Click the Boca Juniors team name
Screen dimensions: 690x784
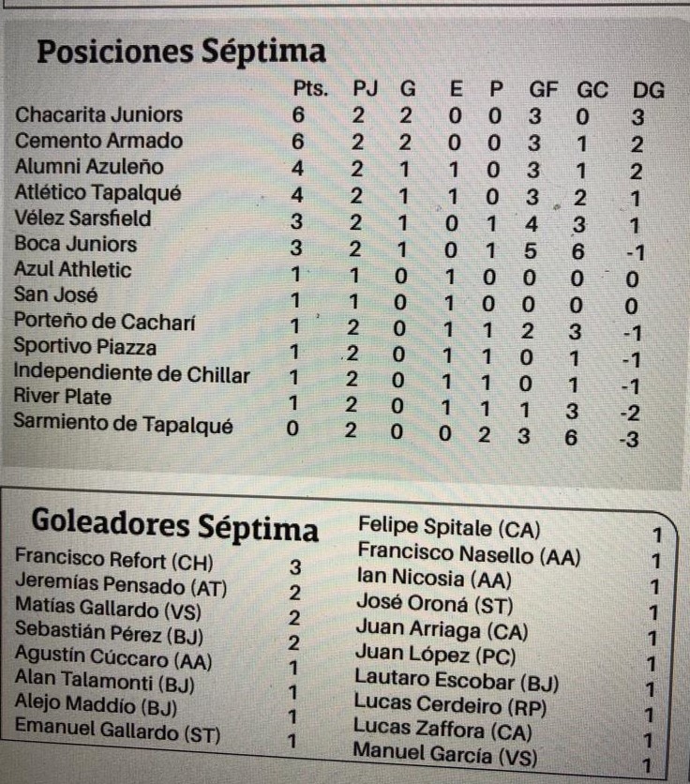76,244
